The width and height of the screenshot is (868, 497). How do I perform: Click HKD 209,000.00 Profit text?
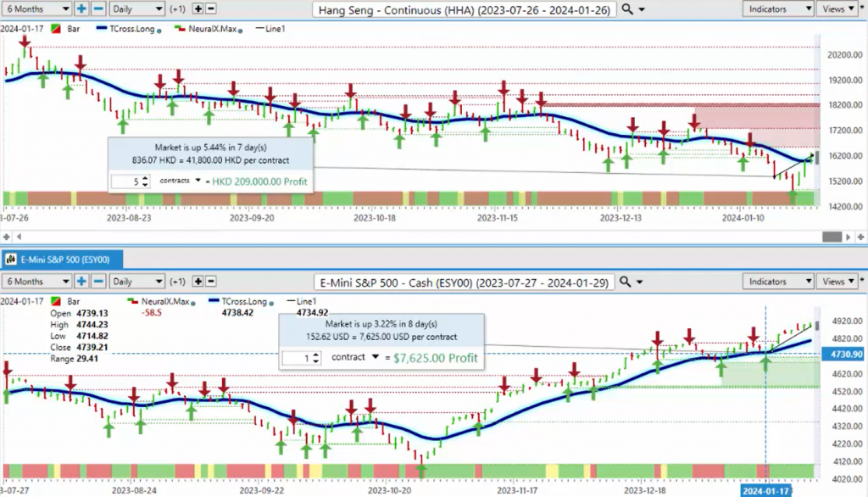coord(259,181)
